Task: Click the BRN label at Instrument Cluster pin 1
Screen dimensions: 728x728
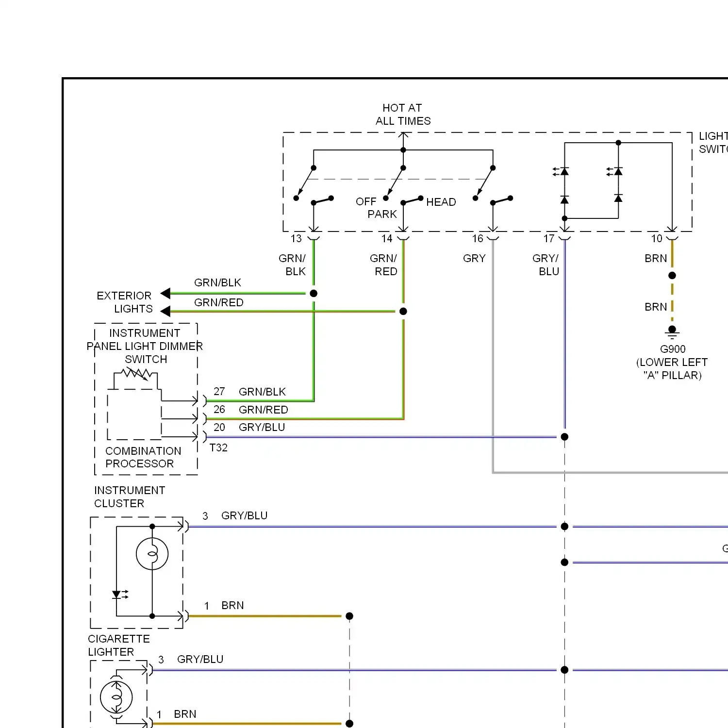Action: coord(232,605)
